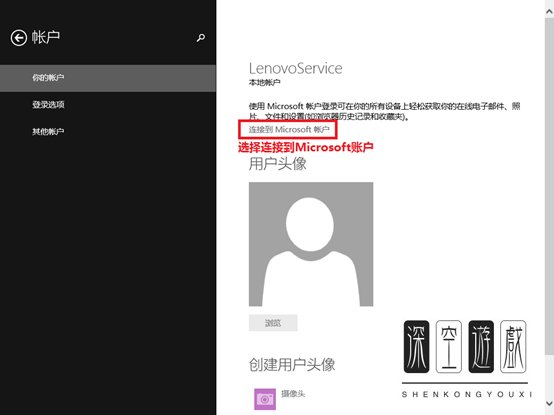This screenshot has height=415, width=554.
Task: Click the 连接到 Microsoft 帐户 link
Action: (289, 129)
